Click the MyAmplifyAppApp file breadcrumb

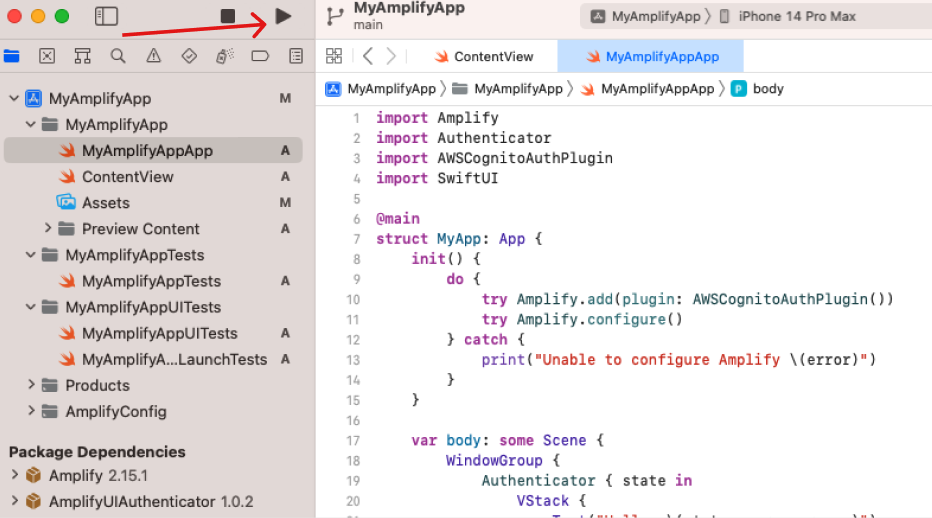[647, 89]
